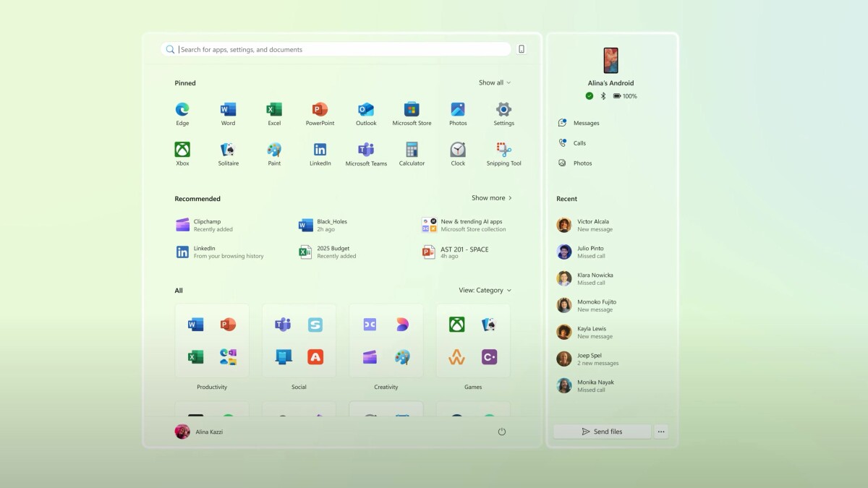
Task: Open the Productivity category folder
Action: tap(212, 341)
